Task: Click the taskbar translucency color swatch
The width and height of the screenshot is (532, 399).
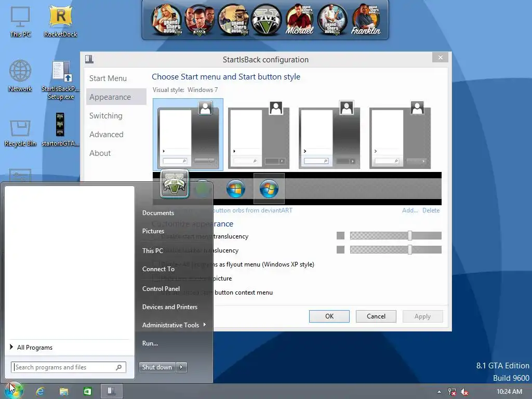Action: pos(340,250)
